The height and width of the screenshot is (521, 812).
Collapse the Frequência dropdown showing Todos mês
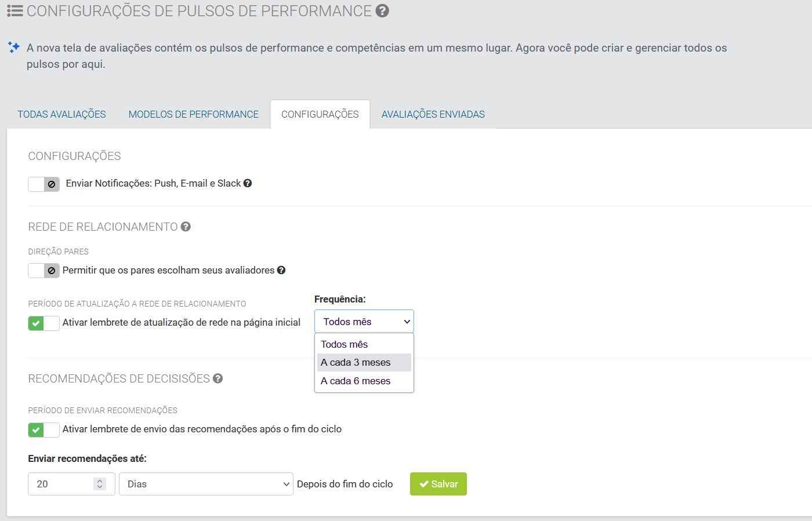pyautogui.click(x=364, y=322)
